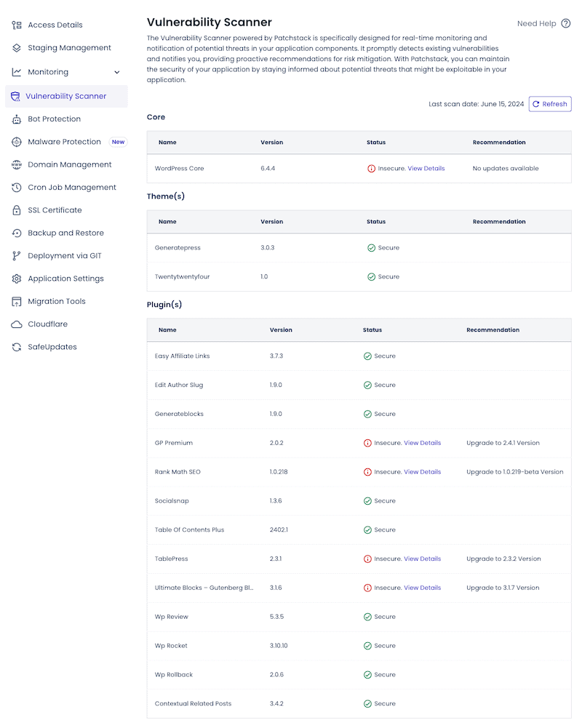Open Malware Protection via its sidebar icon
The image size is (582, 728).
click(15, 141)
